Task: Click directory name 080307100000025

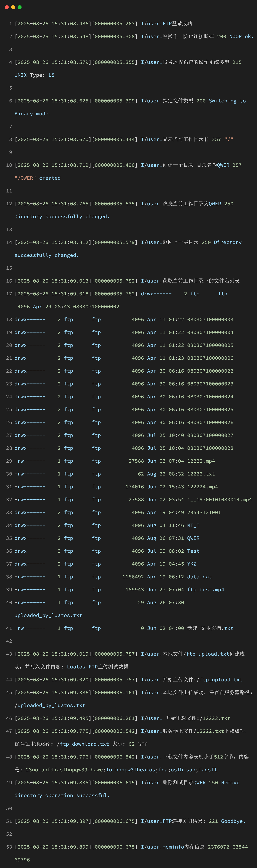Action: tap(210, 410)
